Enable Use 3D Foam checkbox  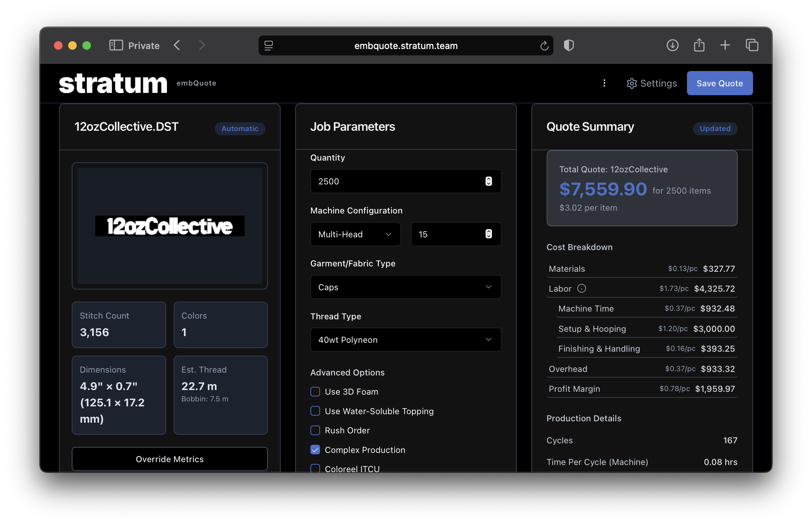click(315, 391)
